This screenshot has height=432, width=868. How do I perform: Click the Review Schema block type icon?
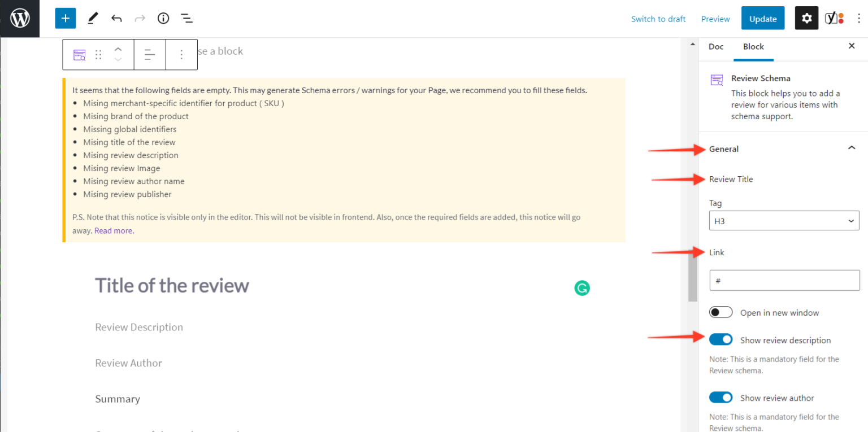click(80, 55)
